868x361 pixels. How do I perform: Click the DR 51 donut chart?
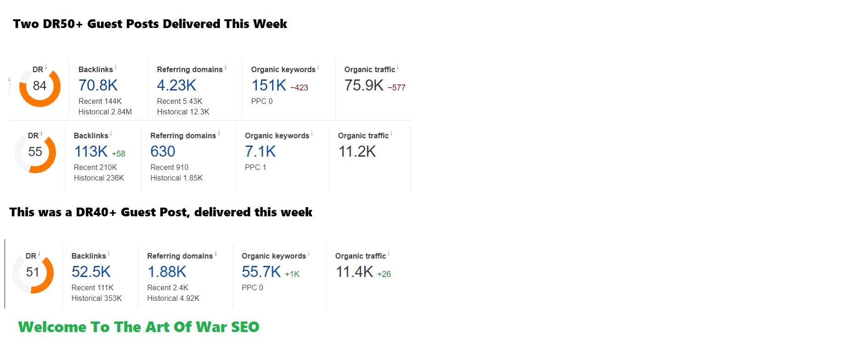(x=33, y=273)
